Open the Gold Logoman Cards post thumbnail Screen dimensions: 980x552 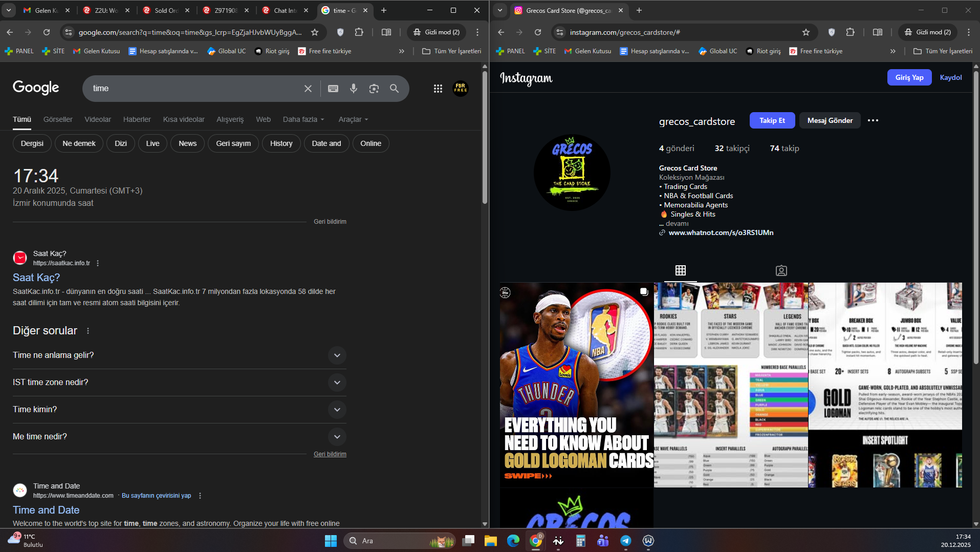[x=577, y=385]
